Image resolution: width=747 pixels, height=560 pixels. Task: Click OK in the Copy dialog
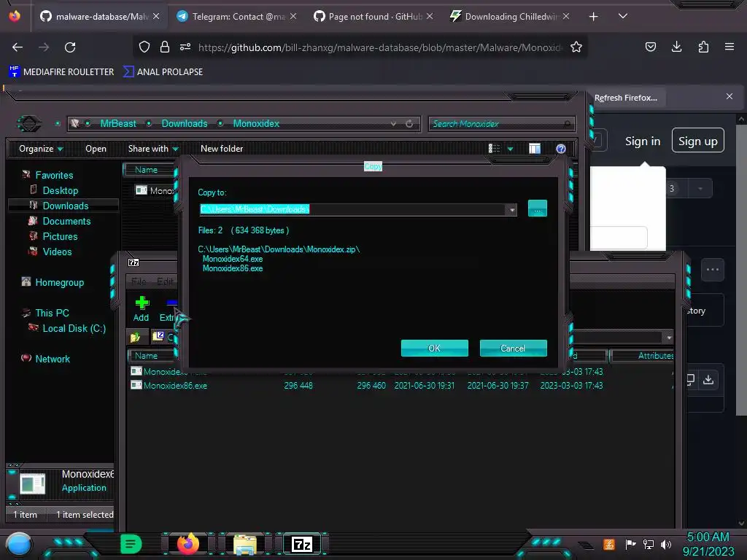coord(435,348)
